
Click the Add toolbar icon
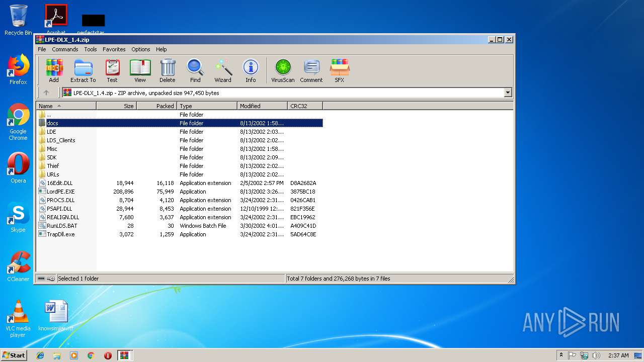(x=54, y=71)
